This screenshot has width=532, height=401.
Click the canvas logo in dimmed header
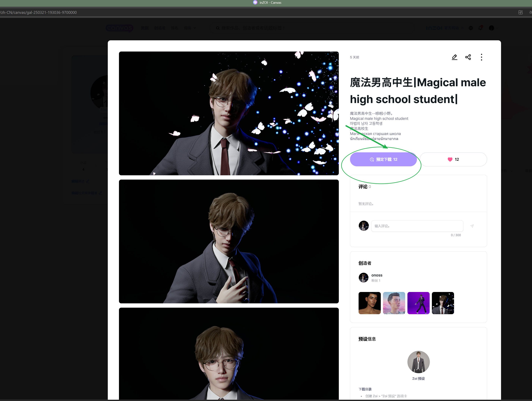119,28
